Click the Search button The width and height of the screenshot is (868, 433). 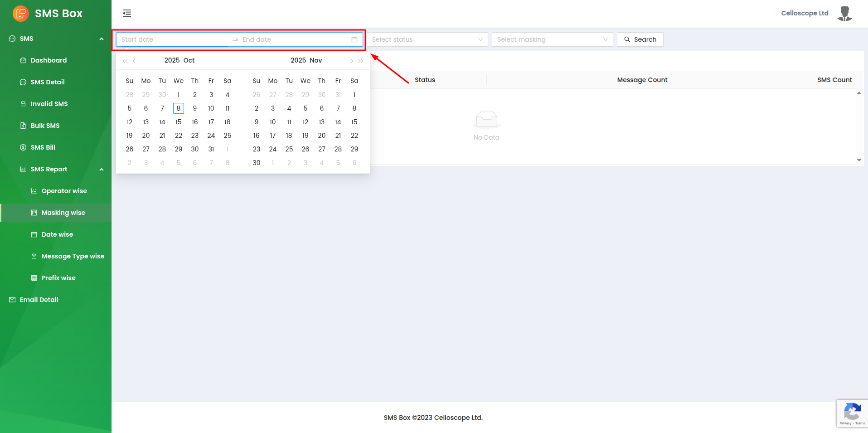click(x=640, y=39)
